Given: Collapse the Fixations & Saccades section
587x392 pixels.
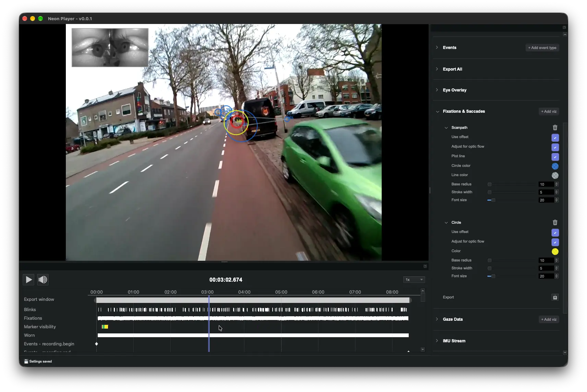Looking at the screenshot, I should pos(438,111).
